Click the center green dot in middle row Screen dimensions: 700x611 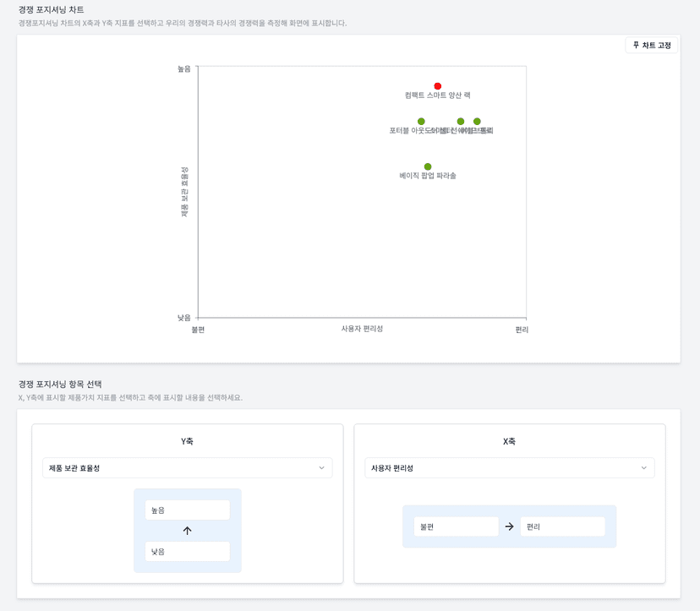(x=461, y=122)
